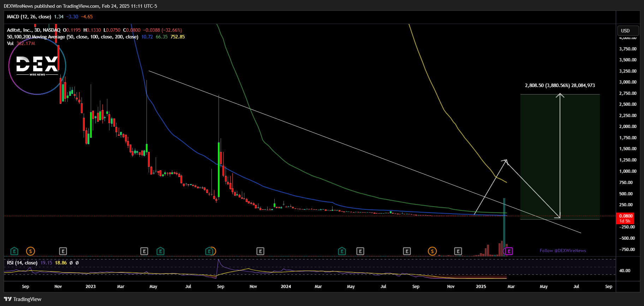
Task: Click the gray earnings marker near Nov 2023
Action: [x=260, y=251]
